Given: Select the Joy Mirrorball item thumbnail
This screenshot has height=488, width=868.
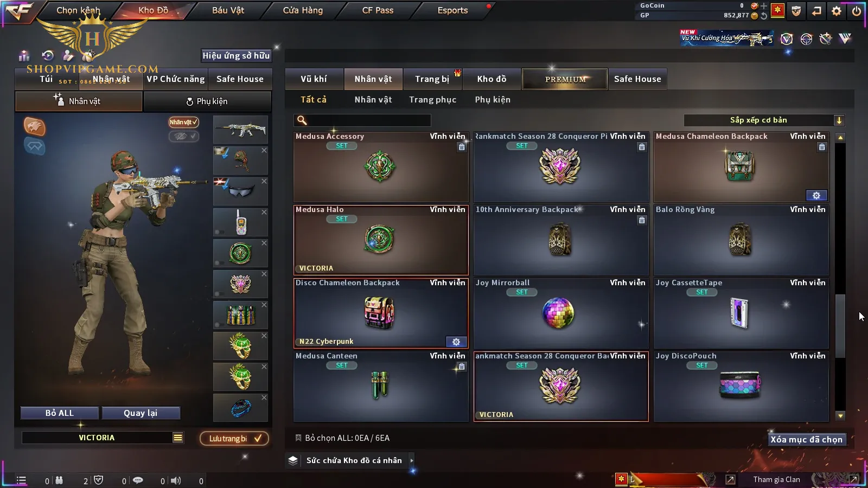Looking at the screenshot, I should [x=559, y=313].
